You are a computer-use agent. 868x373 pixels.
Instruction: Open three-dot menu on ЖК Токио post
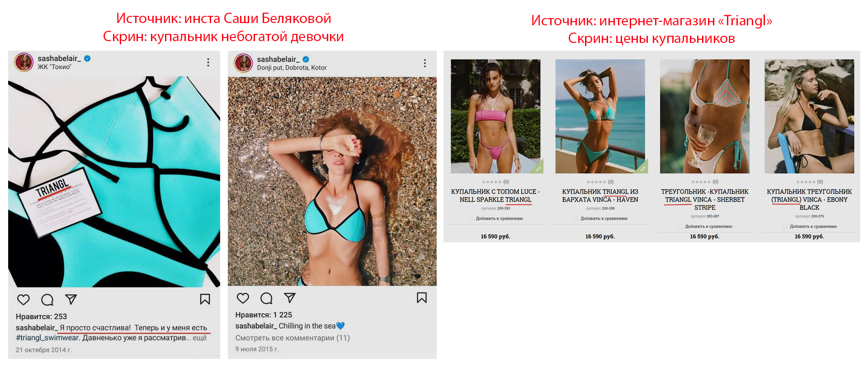pyautogui.click(x=208, y=62)
